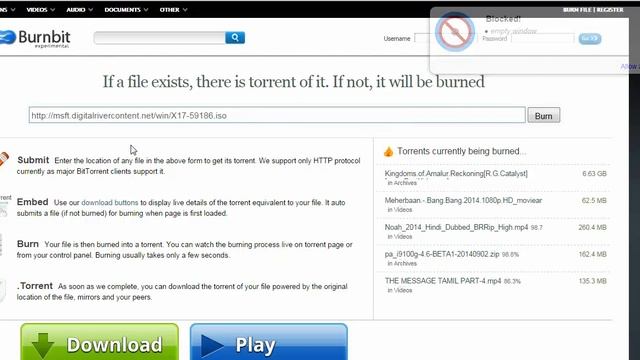Screen dimensions: 640x360
Task: Click the blue search magnifier button
Action: (235, 38)
